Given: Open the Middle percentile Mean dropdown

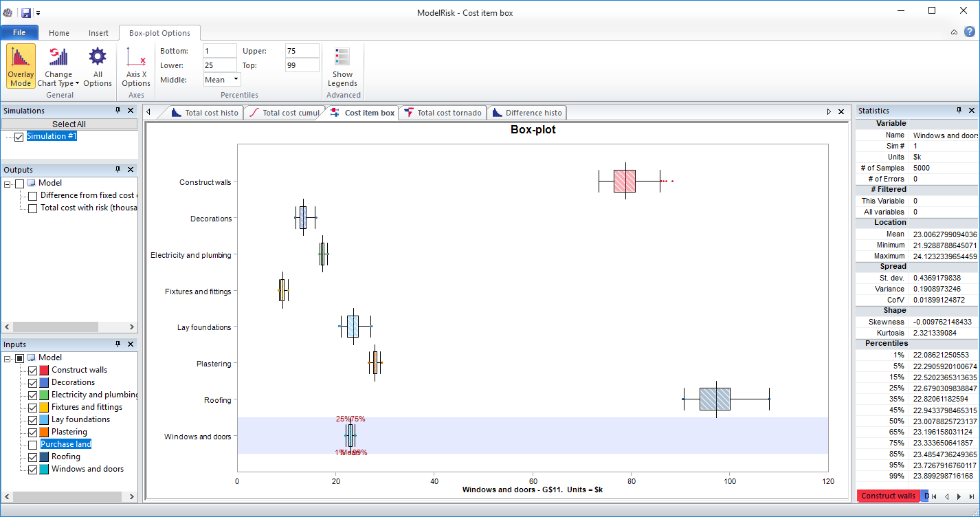Looking at the screenshot, I should pyautogui.click(x=234, y=79).
